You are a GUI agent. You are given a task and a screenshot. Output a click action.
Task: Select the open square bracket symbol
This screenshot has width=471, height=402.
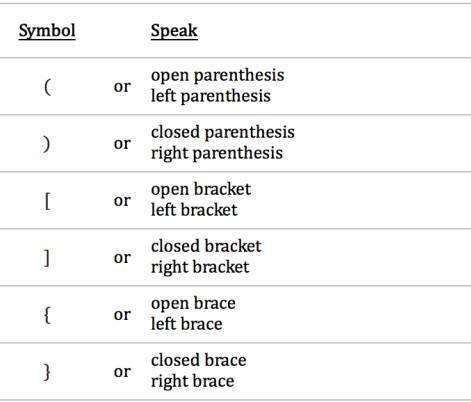48,201
